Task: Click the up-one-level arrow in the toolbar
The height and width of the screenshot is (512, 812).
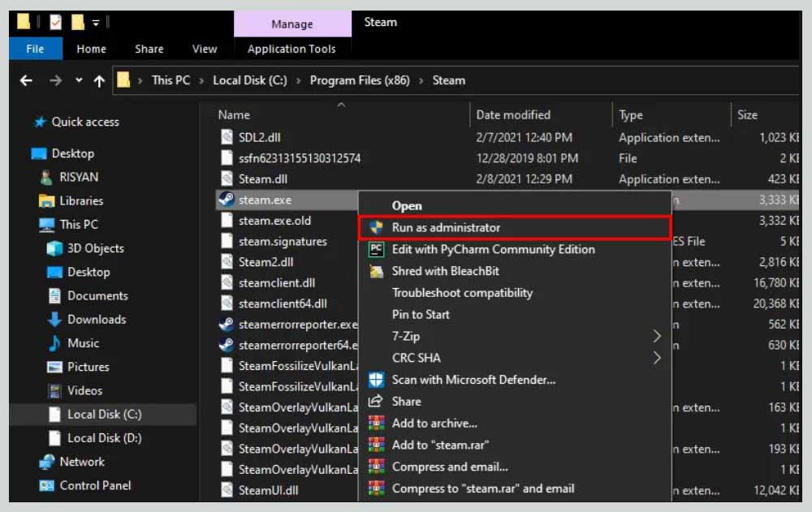Action: click(x=99, y=80)
